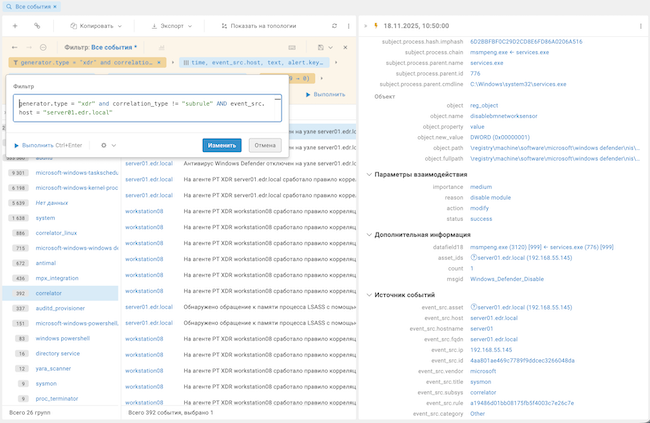This screenshot has width=650, height=423.
Task: Collapse the 'Дополнительная информация' section
Action: pos(369,235)
